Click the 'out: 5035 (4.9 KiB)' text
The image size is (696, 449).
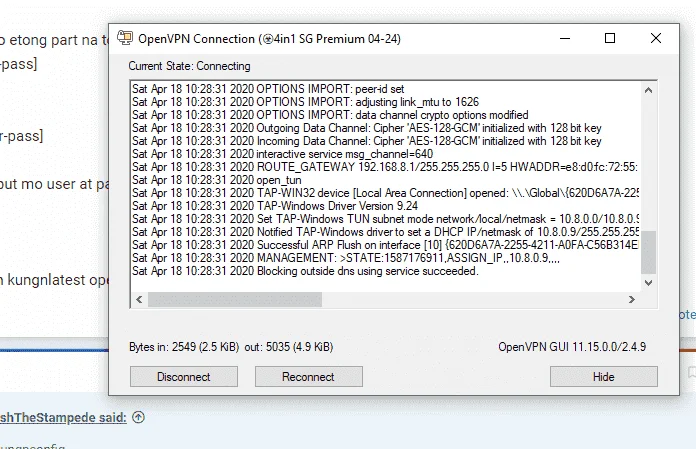(x=289, y=347)
